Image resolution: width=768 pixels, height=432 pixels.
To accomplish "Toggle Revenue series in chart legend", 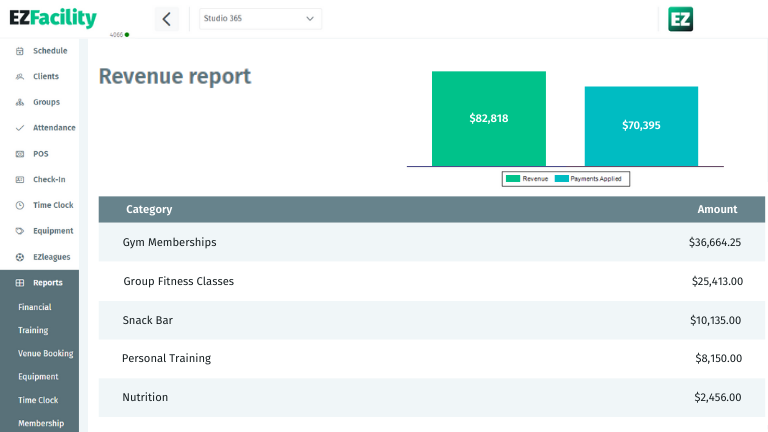I will tap(528, 179).
